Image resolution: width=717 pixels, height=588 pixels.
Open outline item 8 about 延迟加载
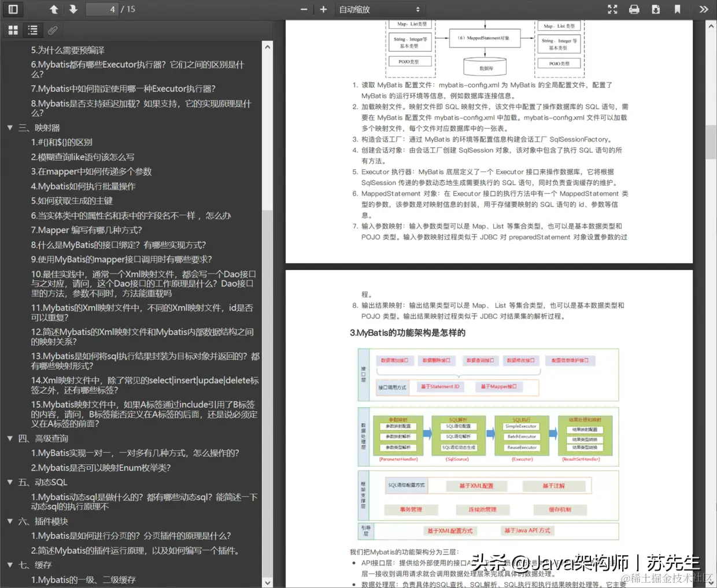point(141,108)
